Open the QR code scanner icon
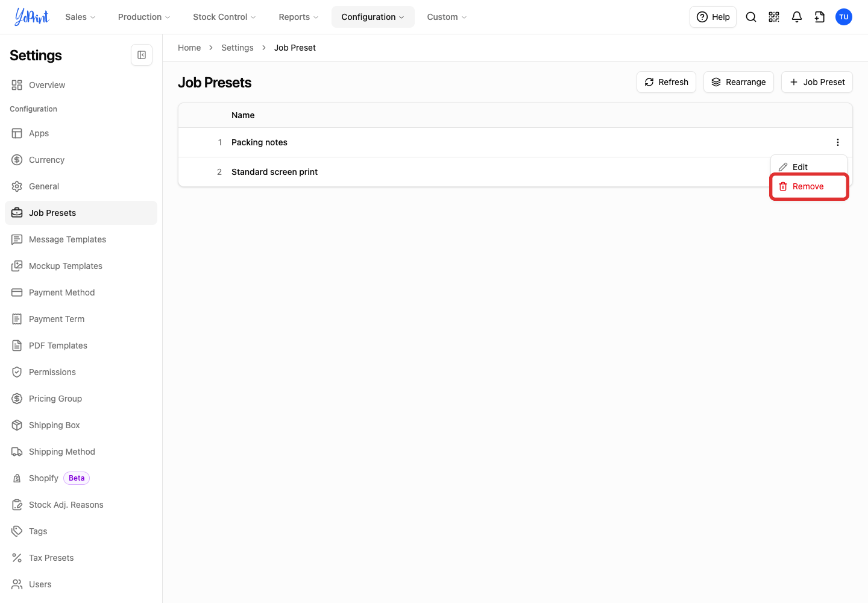 [x=774, y=17]
